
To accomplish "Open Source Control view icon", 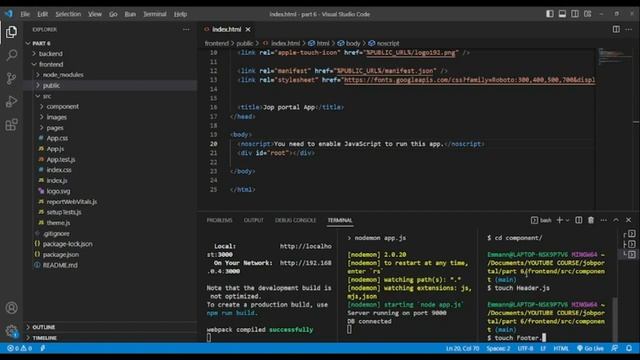I will (x=11, y=78).
